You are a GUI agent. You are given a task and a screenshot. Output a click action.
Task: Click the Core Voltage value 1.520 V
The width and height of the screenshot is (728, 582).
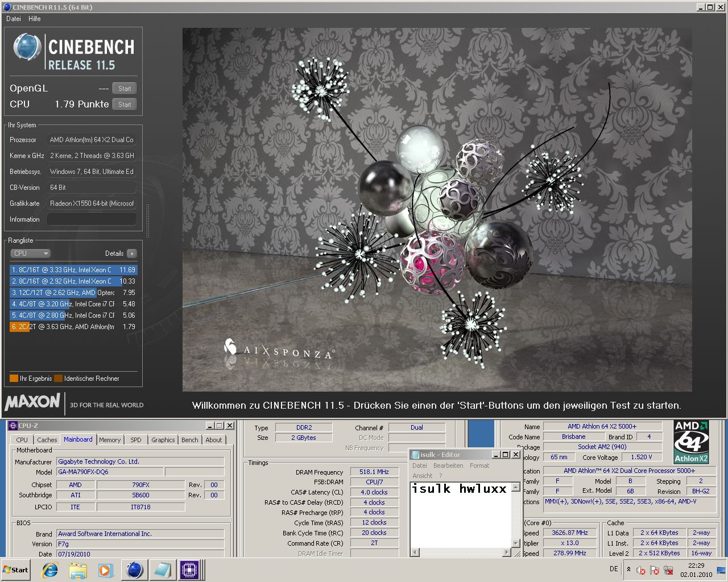click(x=642, y=457)
